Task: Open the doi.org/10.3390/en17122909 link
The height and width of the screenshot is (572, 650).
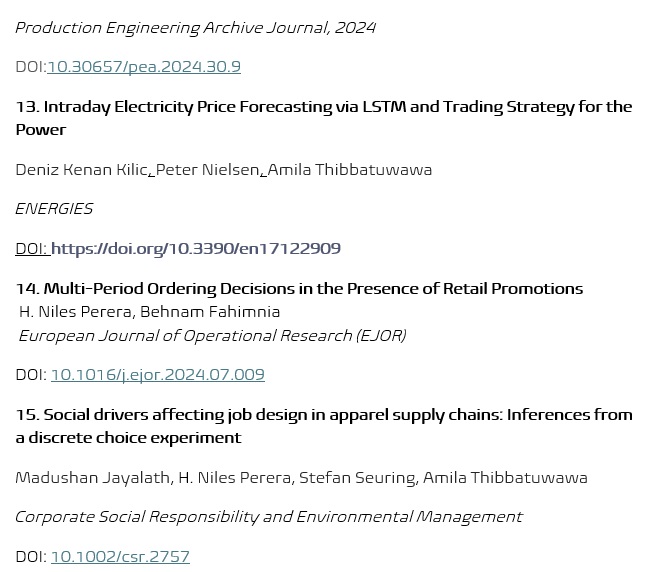Action: [x=195, y=248]
